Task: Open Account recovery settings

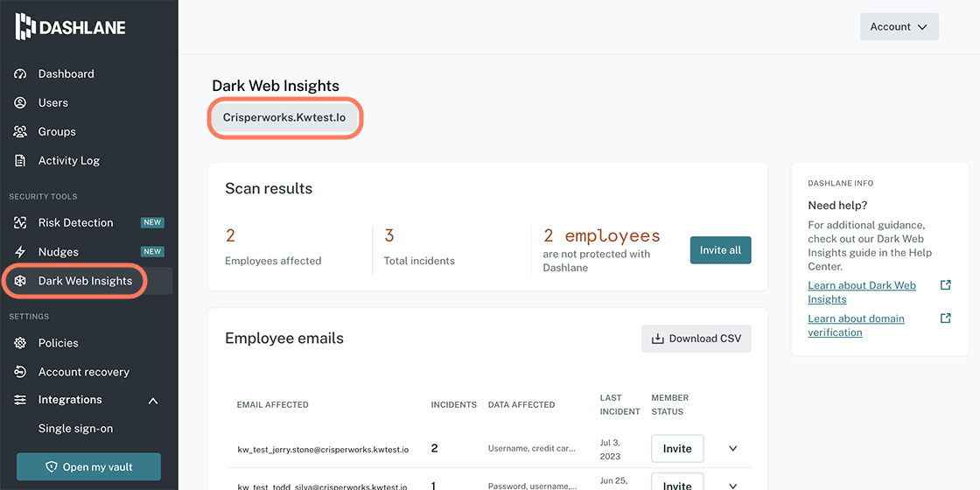Action: tap(84, 372)
